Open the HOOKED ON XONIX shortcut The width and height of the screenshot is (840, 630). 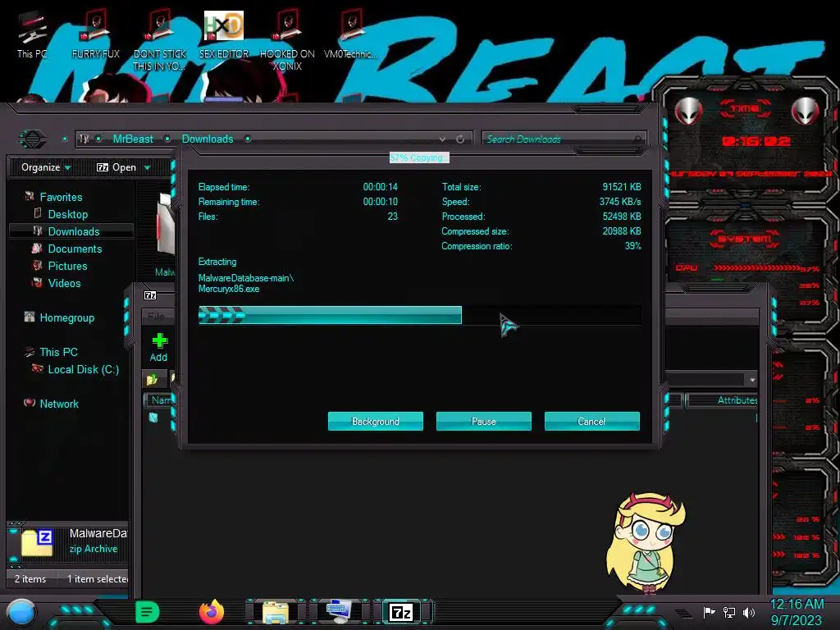tap(287, 41)
